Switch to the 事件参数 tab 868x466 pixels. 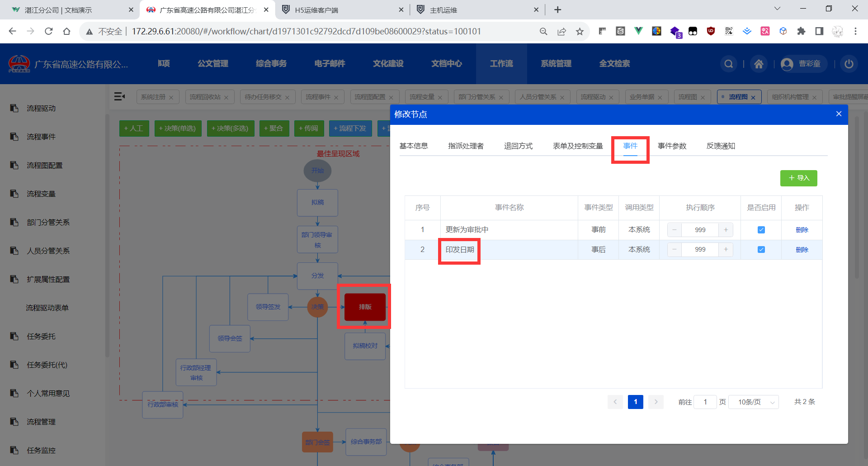(x=672, y=146)
